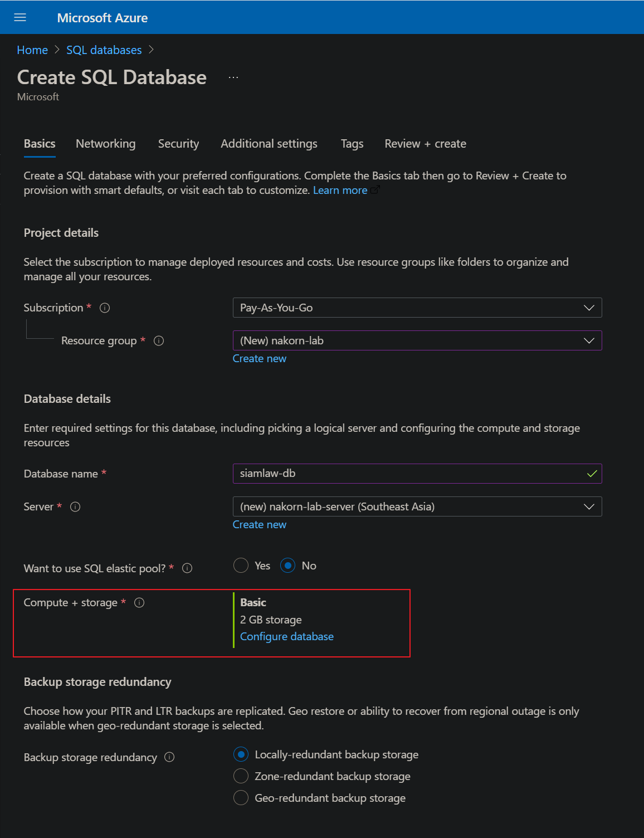Click the info icon beside Backup storage redundancy

[169, 757]
